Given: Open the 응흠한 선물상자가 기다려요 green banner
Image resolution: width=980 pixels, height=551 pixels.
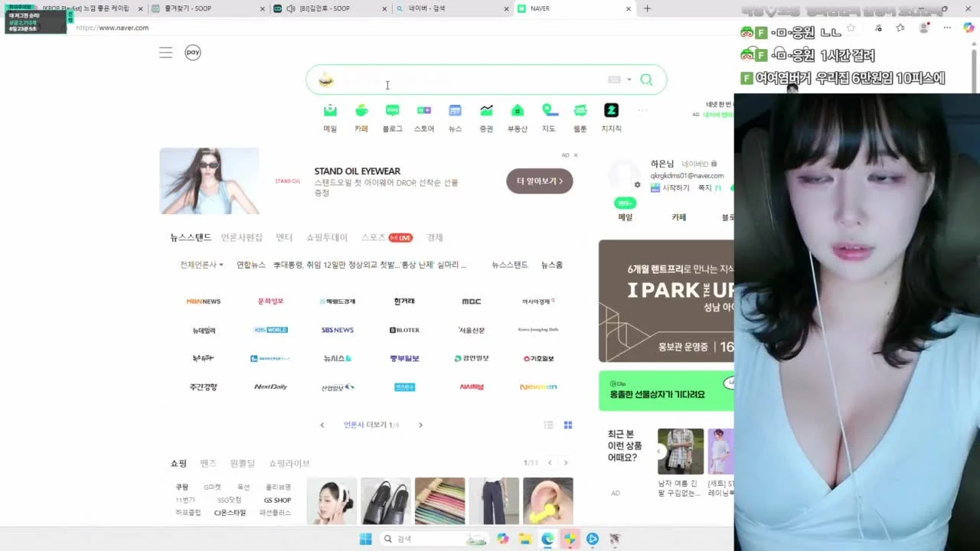Looking at the screenshot, I should click(666, 391).
